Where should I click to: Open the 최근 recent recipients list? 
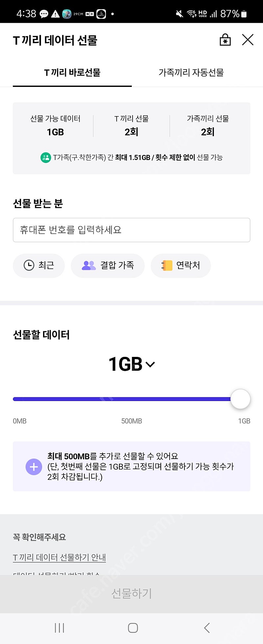39,265
